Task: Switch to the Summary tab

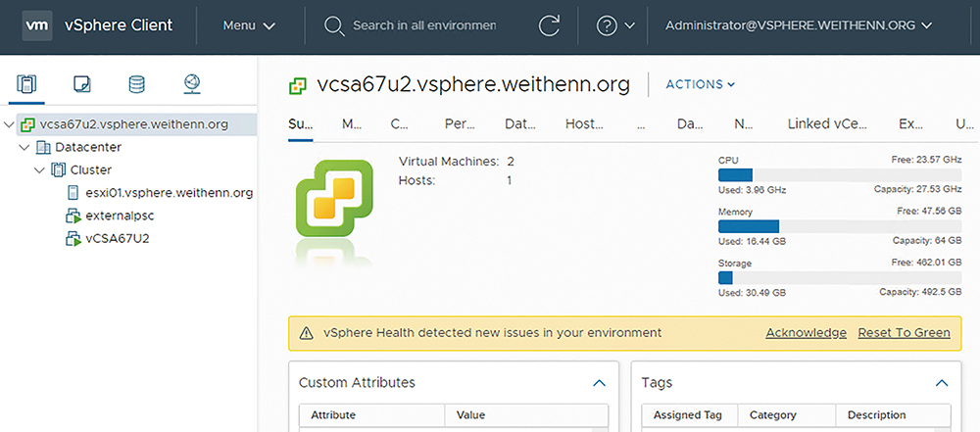Action: click(x=301, y=123)
